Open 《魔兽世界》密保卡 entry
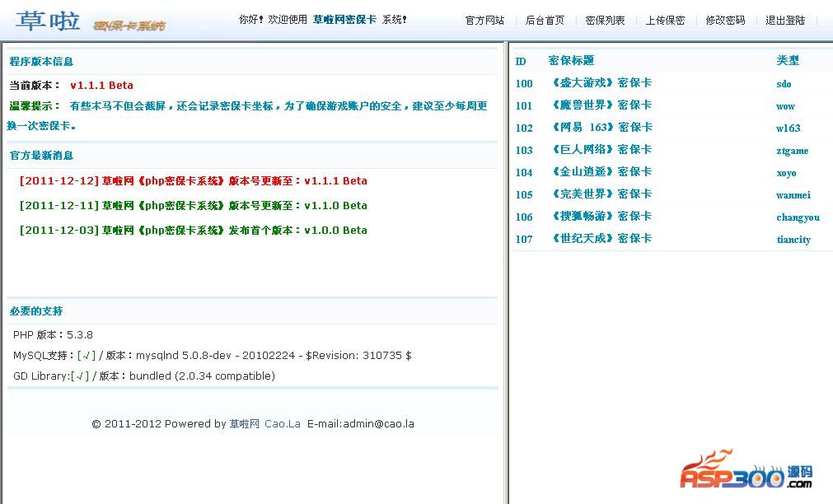This screenshot has width=833, height=504. pos(602,105)
